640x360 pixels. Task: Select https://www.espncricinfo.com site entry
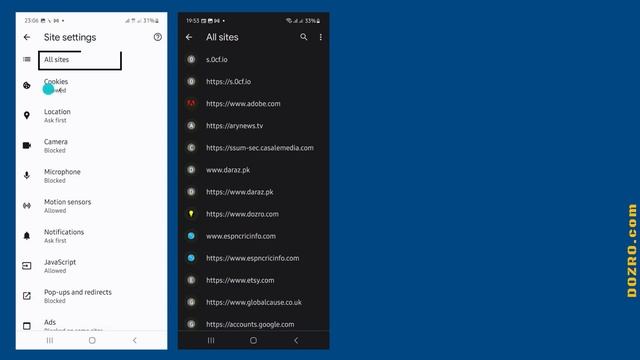coord(253,258)
